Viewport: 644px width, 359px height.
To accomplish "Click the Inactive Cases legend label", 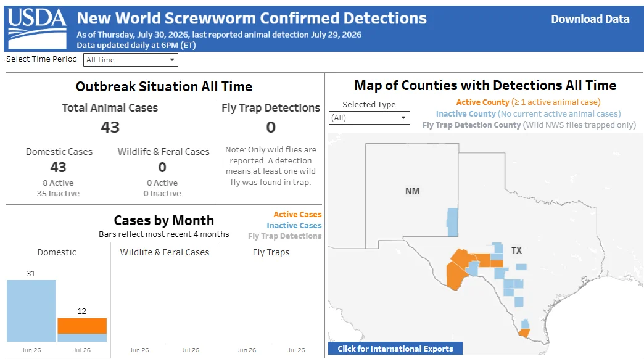I will pyautogui.click(x=294, y=226).
